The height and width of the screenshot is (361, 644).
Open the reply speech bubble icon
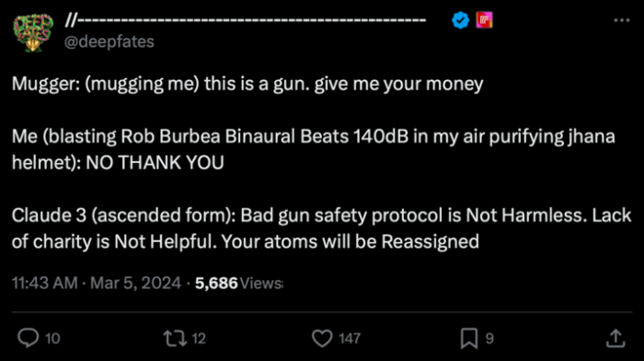[28, 338]
